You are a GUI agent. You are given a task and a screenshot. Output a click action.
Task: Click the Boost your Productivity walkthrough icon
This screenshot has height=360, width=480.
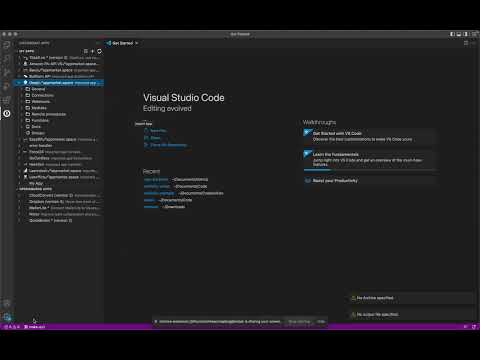[308, 180]
